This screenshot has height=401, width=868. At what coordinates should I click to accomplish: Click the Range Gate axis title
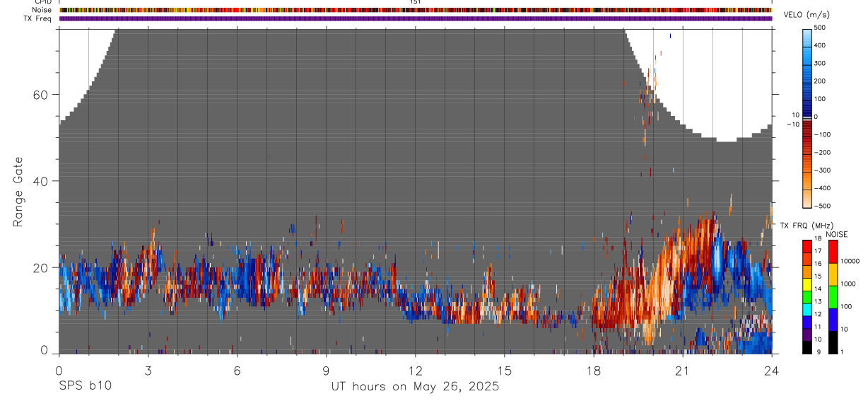18,192
